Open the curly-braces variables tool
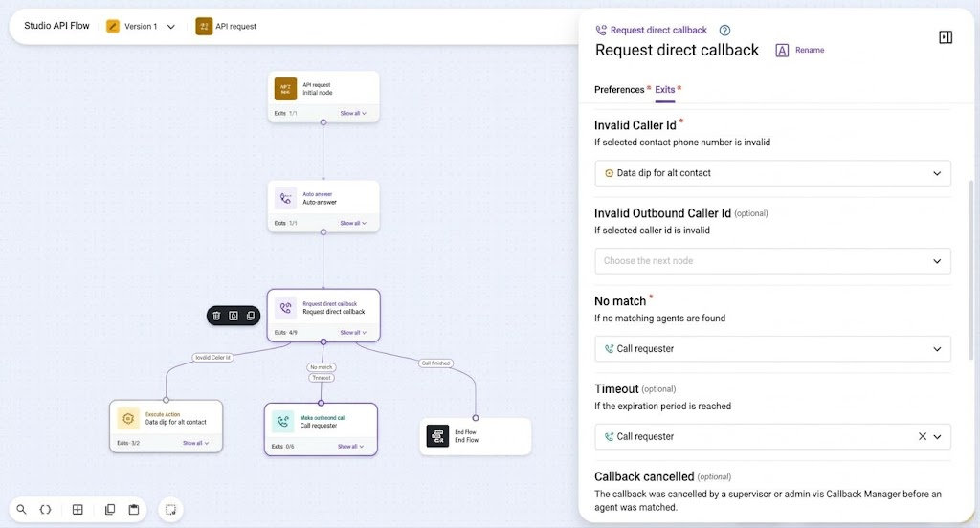980x528 pixels. tap(45, 509)
